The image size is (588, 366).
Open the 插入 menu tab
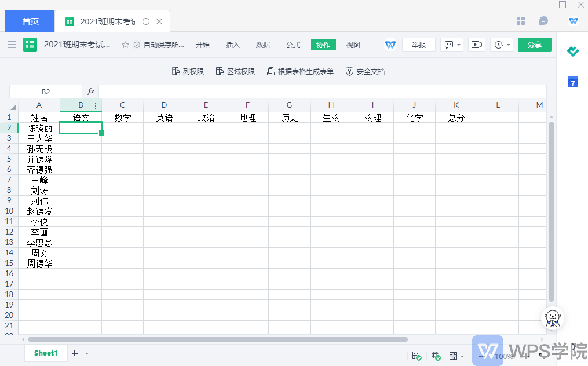click(232, 45)
